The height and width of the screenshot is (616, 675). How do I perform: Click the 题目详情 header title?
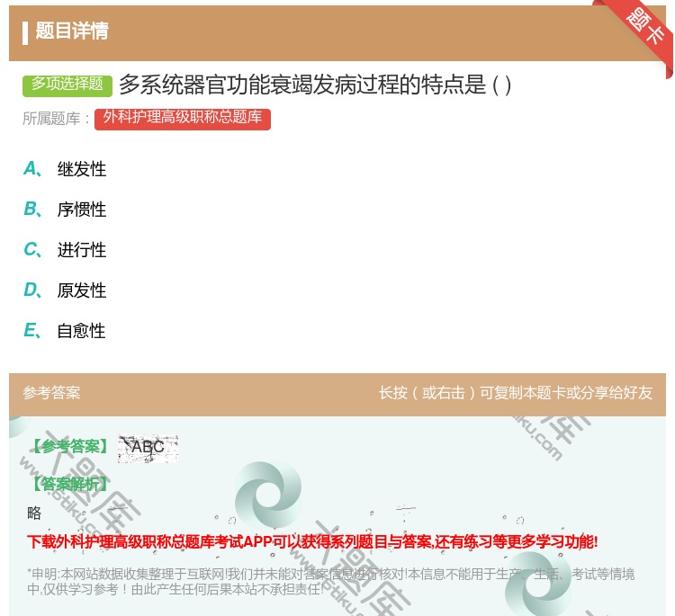pyautogui.click(x=72, y=31)
